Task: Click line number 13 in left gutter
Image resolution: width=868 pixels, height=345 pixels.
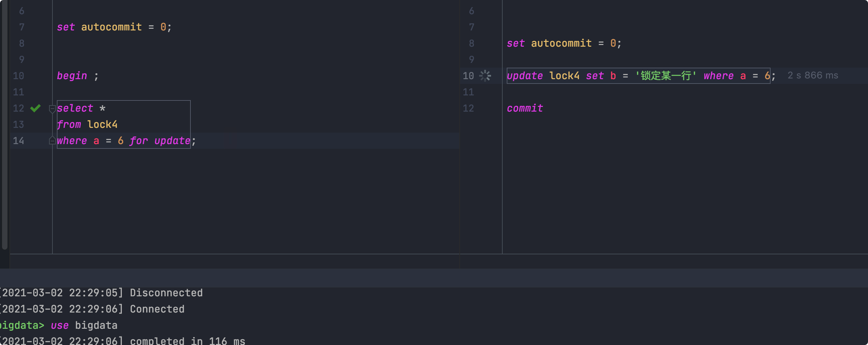Action: [x=19, y=124]
